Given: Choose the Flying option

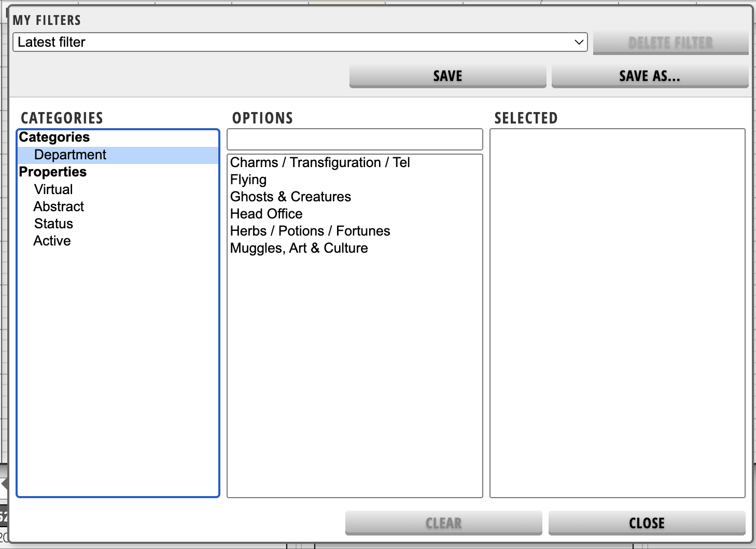Looking at the screenshot, I should click(355, 180).
